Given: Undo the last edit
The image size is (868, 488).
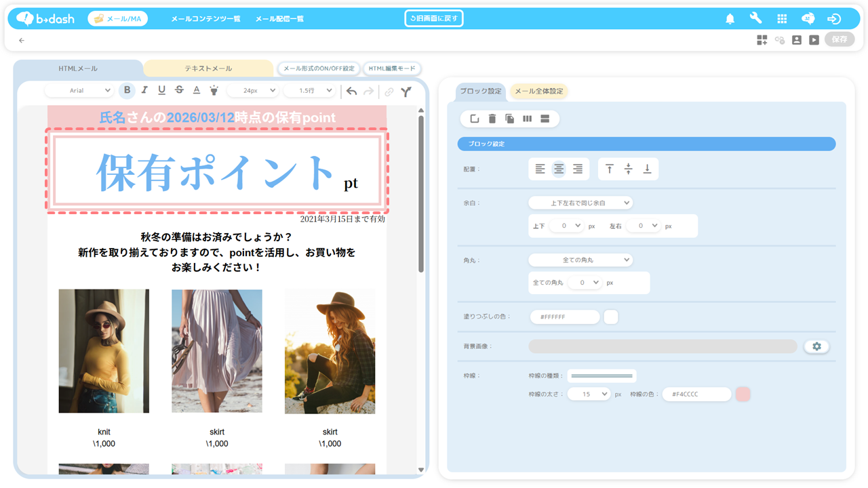Looking at the screenshot, I should 351,91.
